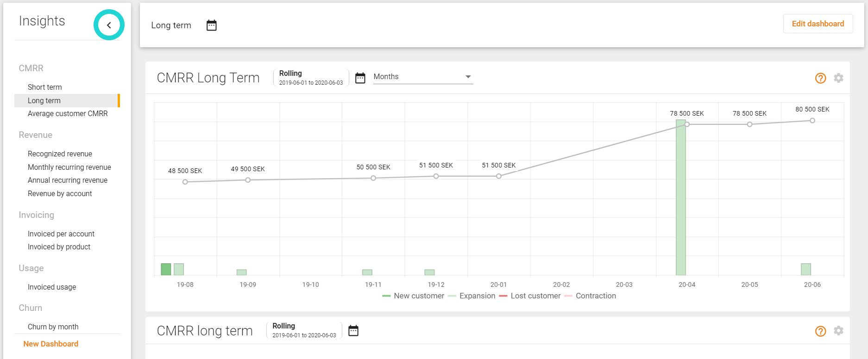The image size is (868, 359).
Task: Open Annual recurring revenue report
Action: [68, 180]
